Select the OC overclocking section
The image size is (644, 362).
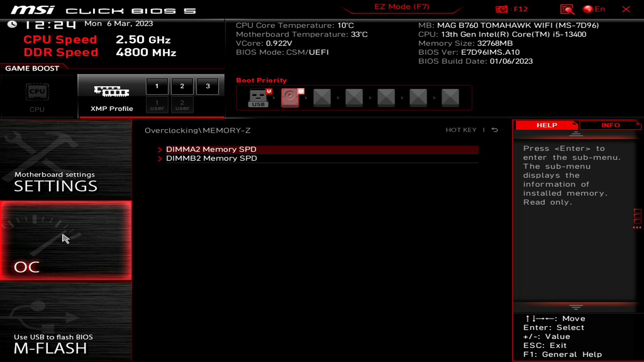66,240
